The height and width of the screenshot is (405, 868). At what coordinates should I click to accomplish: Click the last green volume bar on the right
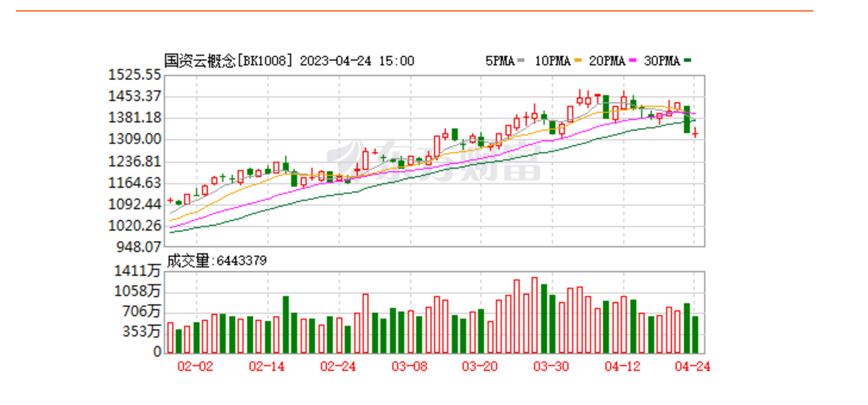pyautogui.click(x=695, y=334)
